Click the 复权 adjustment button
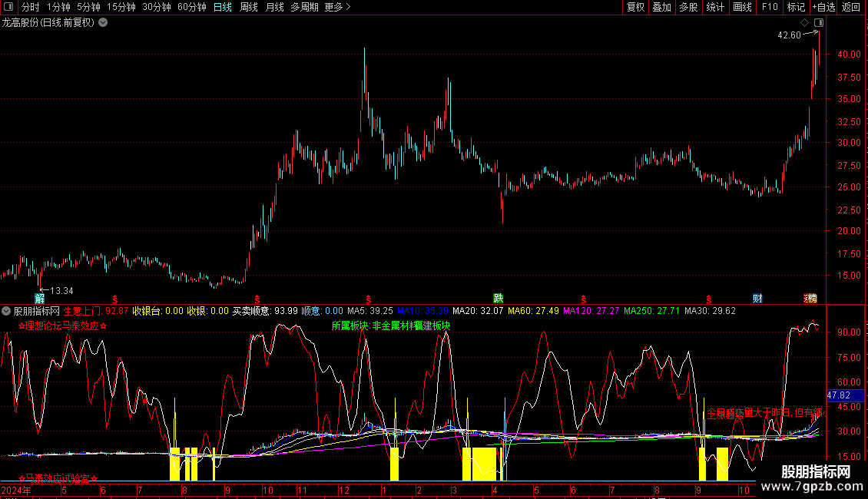Image resolution: width=868 pixels, height=499 pixels. click(635, 7)
